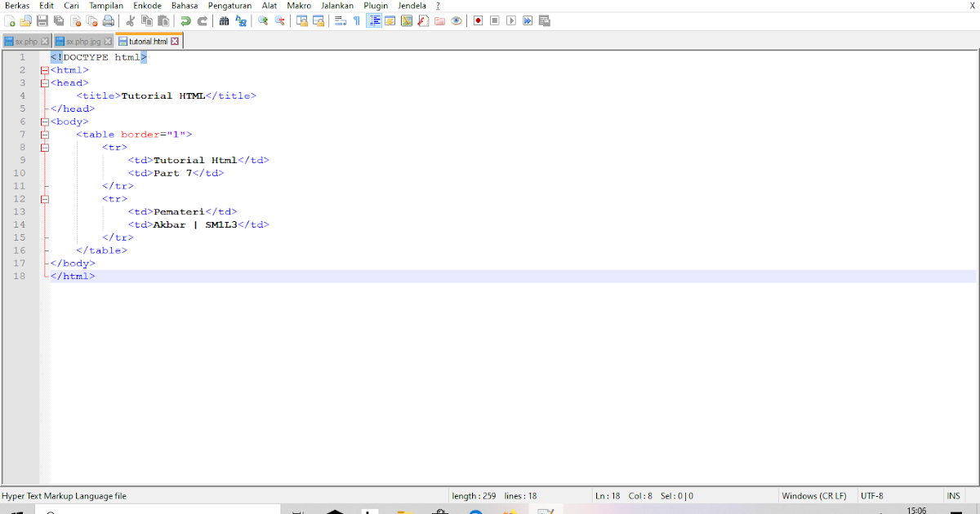The image size is (980, 514).
Task: Open Find with the binoculars icon
Action: click(224, 20)
